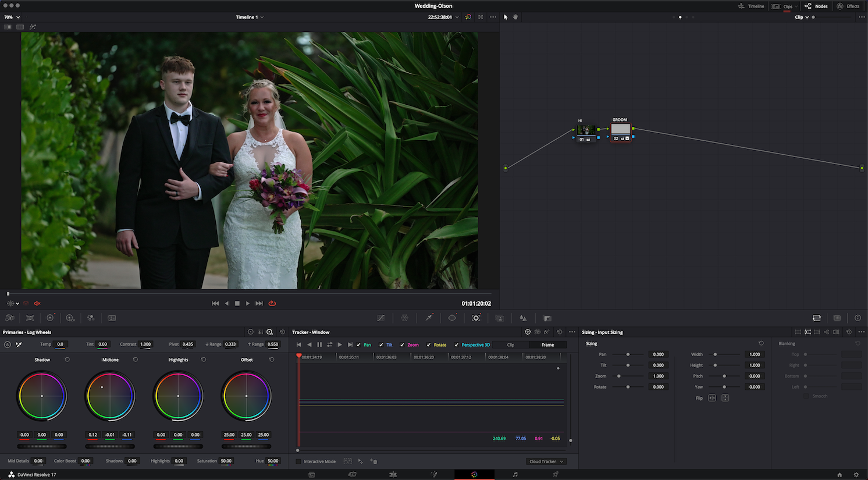Image resolution: width=868 pixels, height=480 pixels.
Task: Reset the Shadow wheel
Action: coord(67,360)
